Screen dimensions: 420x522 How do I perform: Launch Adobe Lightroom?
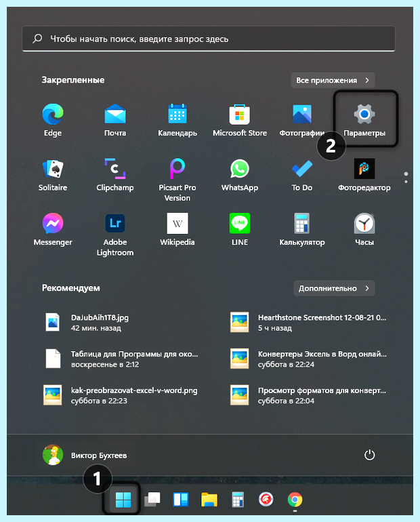(115, 235)
